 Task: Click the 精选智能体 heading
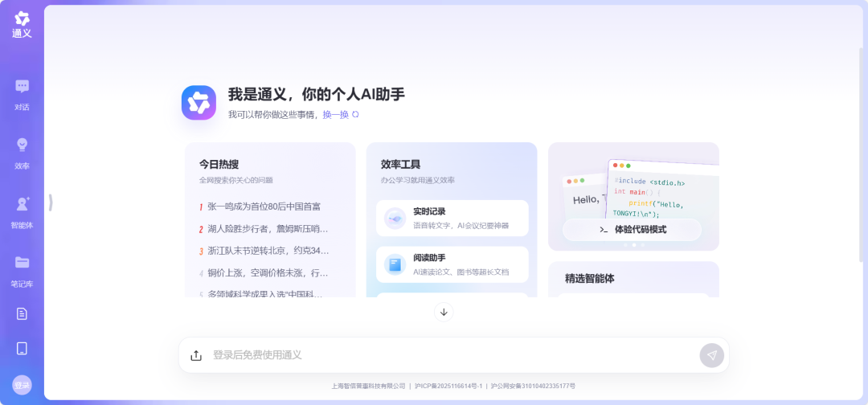pyautogui.click(x=590, y=278)
